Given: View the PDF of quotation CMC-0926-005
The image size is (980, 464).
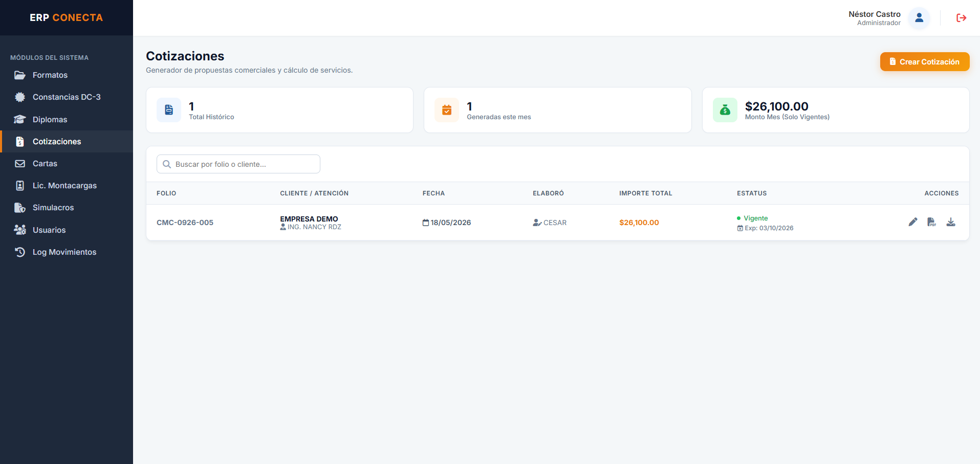Looking at the screenshot, I should [x=932, y=222].
